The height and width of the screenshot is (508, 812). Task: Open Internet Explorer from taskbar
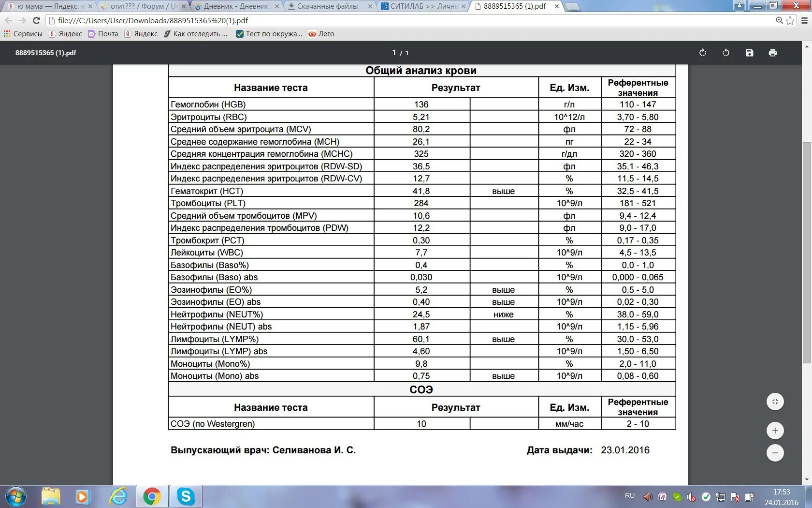pos(118,497)
